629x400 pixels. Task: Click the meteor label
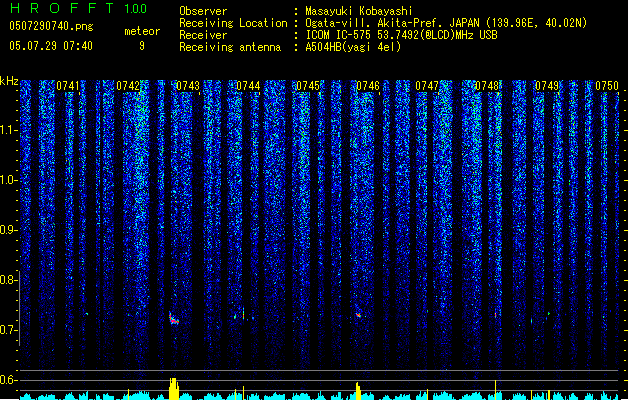pos(142,31)
